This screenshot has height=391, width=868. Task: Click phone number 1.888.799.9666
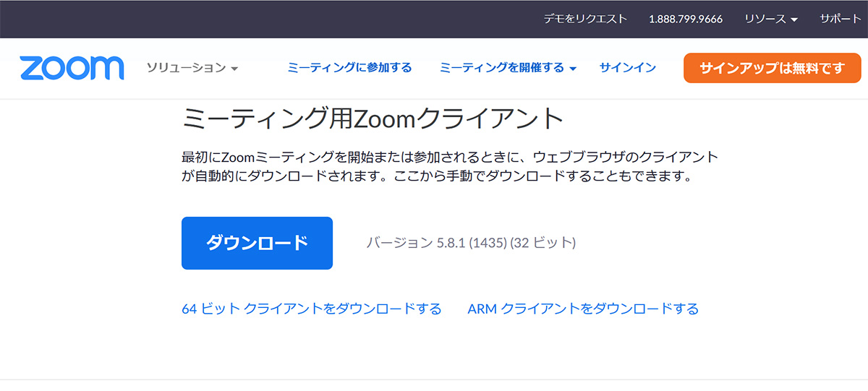[x=686, y=19]
